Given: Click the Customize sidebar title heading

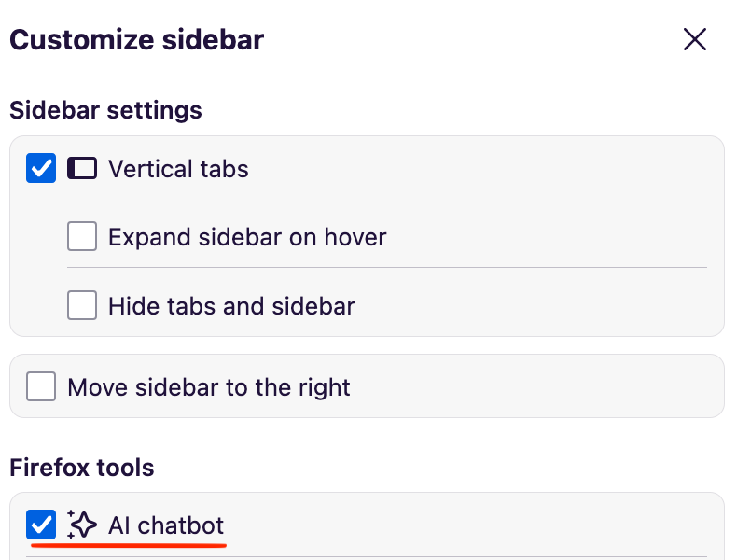Looking at the screenshot, I should 136,40.
